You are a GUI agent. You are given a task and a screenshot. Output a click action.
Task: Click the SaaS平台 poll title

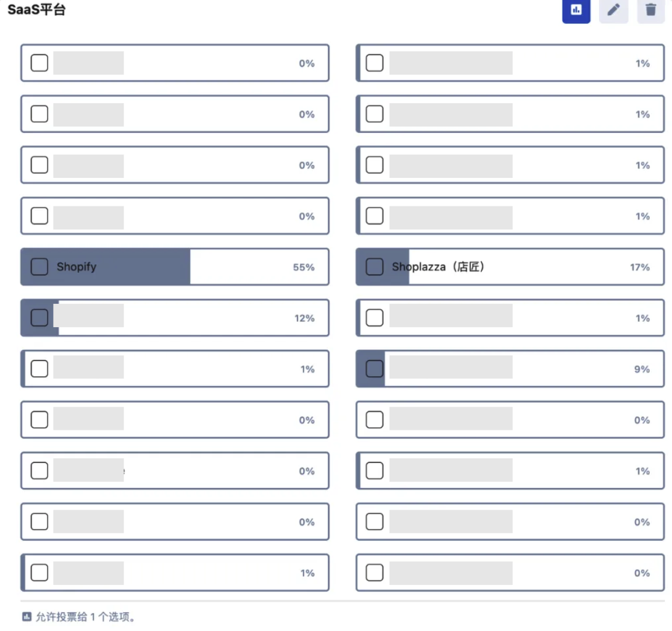coord(36,10)
